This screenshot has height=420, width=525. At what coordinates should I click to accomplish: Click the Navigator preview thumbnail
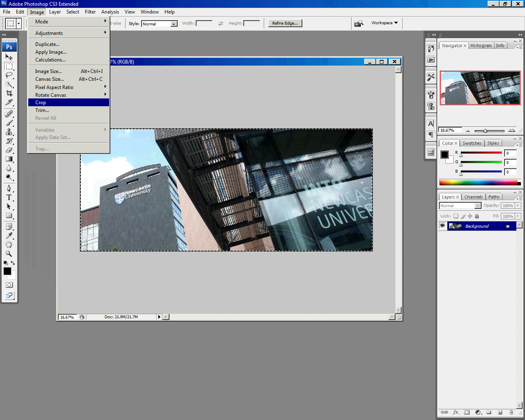tap(480, 88)
